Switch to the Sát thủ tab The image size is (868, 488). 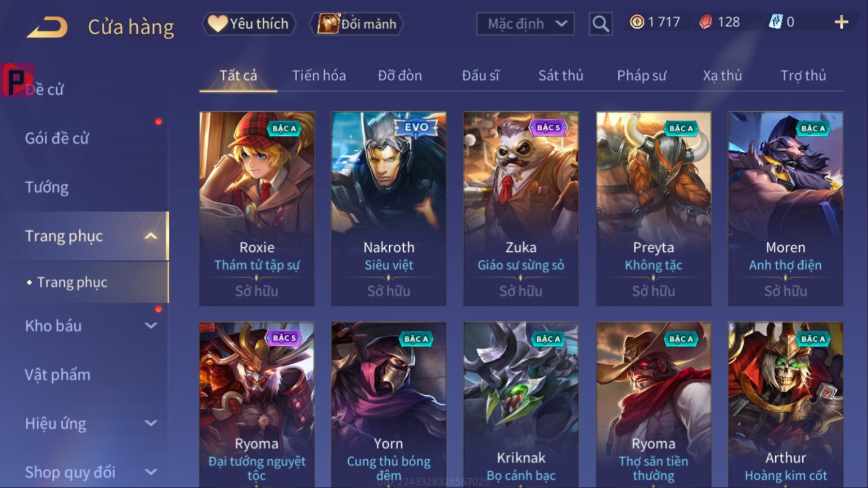click(x=560, y=75)
